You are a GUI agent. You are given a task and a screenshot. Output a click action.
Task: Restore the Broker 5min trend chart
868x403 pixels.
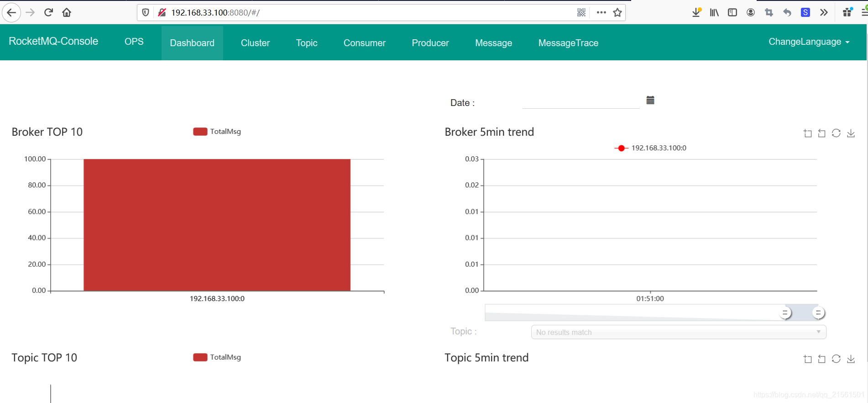[836, 133]
